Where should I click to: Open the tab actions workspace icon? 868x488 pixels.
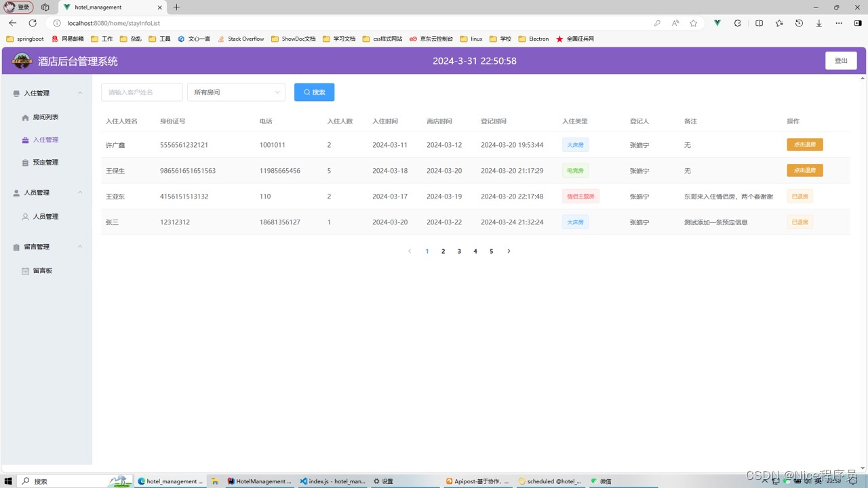45,7
